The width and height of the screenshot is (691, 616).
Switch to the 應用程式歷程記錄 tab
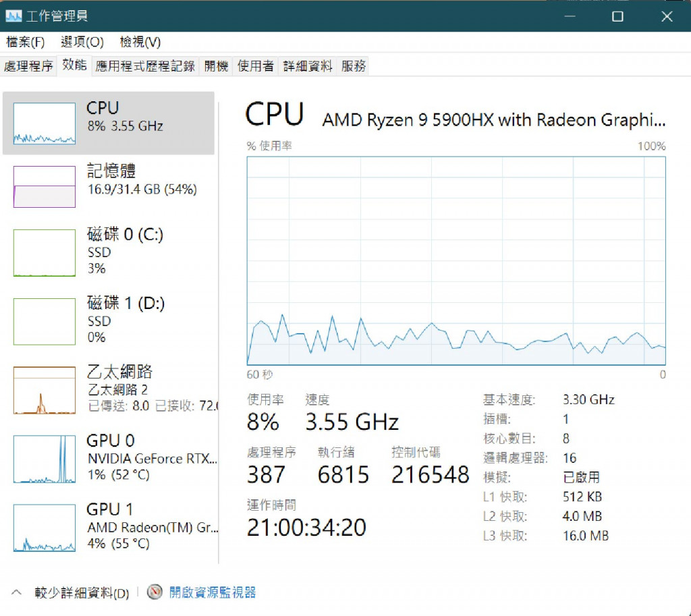145,66
